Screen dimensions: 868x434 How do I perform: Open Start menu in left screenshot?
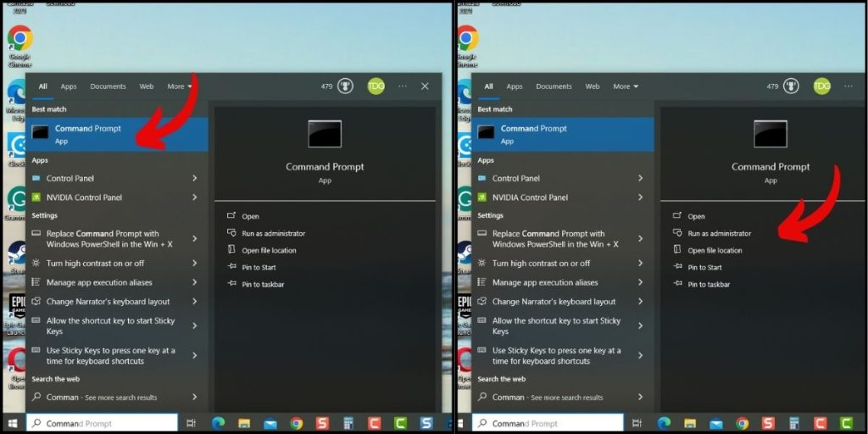coord(12,424)
